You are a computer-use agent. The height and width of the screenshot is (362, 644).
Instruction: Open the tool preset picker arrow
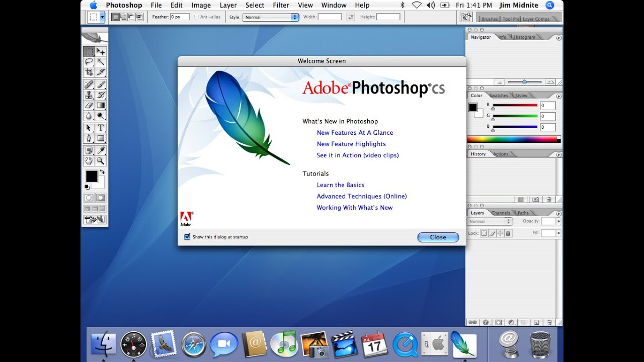pos(103,17)
